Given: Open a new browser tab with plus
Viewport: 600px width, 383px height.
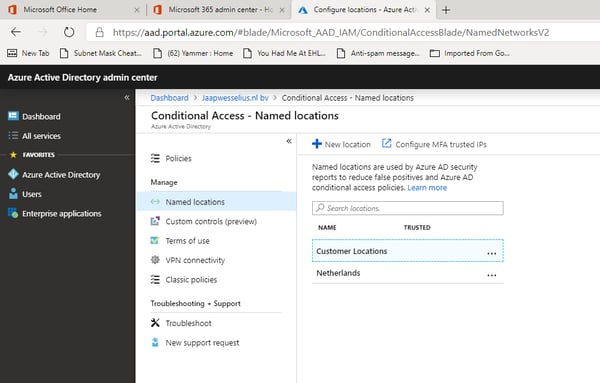Looking at the screenshot, I should point(446,10).
